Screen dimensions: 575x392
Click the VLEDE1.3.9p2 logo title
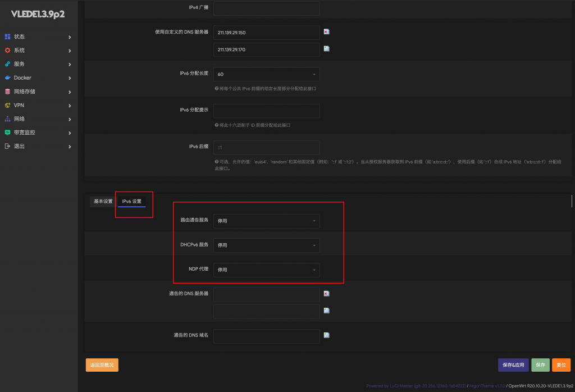[38, 14]
